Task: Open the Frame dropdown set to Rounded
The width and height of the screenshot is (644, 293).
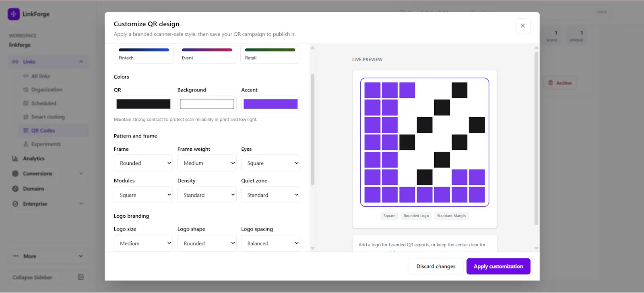Action: [x=143, y=163]
